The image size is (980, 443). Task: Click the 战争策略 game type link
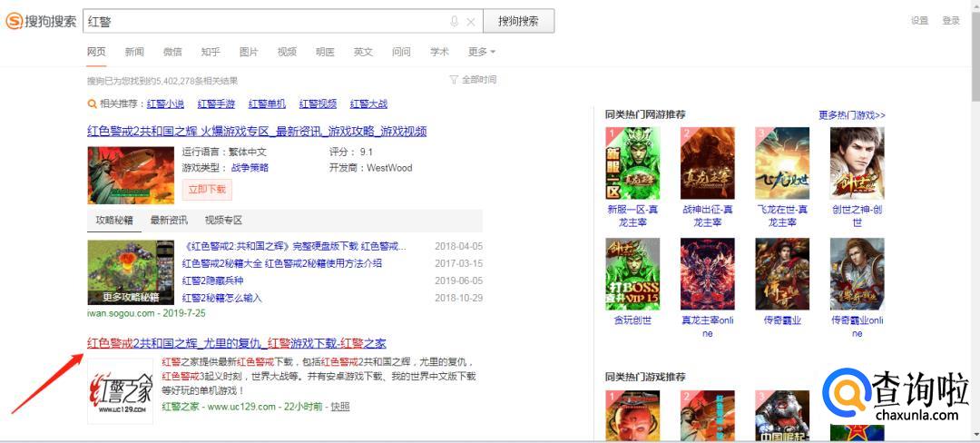250,167
